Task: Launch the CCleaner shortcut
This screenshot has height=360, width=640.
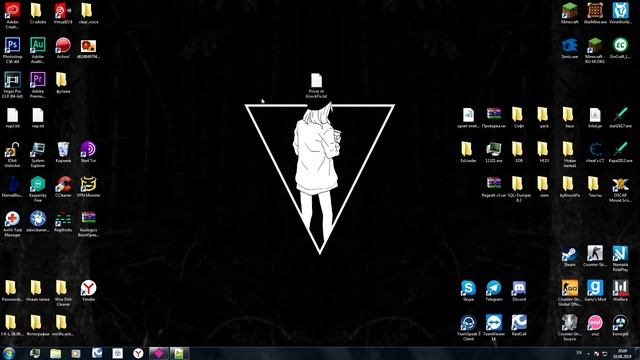Action: tap(63, 186)
